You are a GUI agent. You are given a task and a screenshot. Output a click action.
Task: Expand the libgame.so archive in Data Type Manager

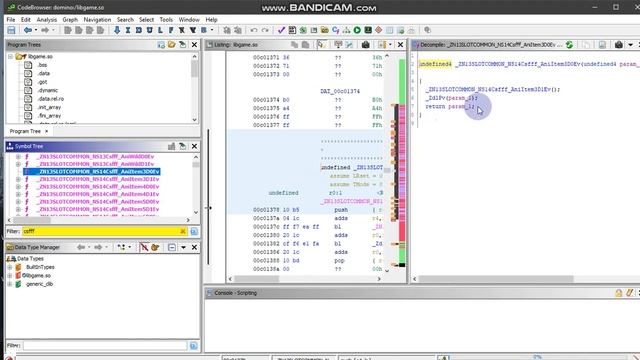(x=10, y=276)
